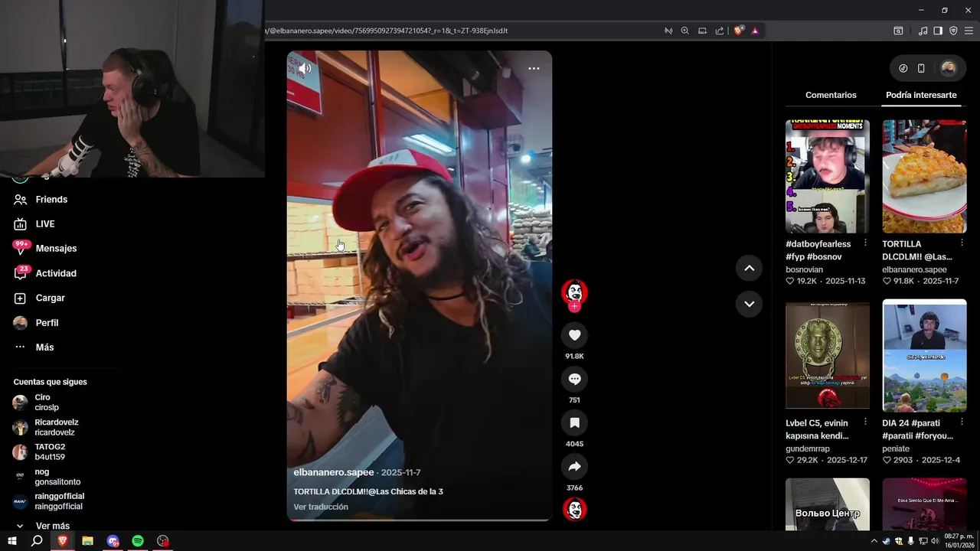Show hidden system tray icons
This screenshot has height=551, width=980.
pos(874,541)
